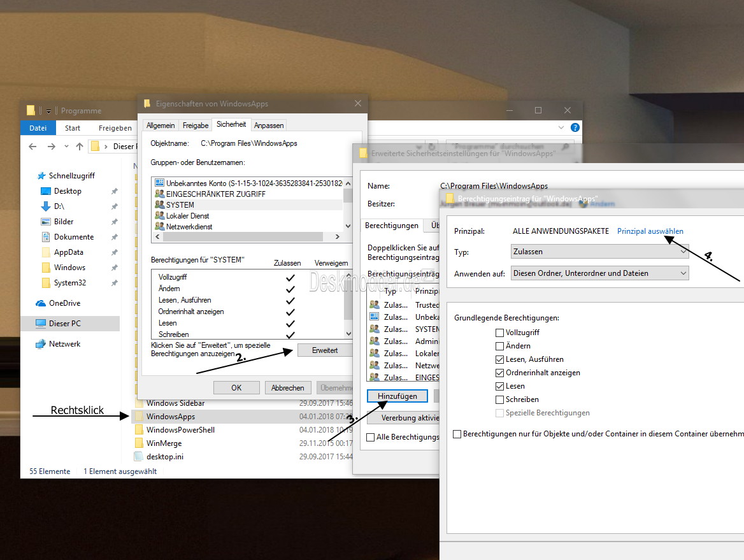Enable the Vollzugriff checkbox
Image resolution: width=744 pixels, height=560 pixels.
click(x=499, y=333)
